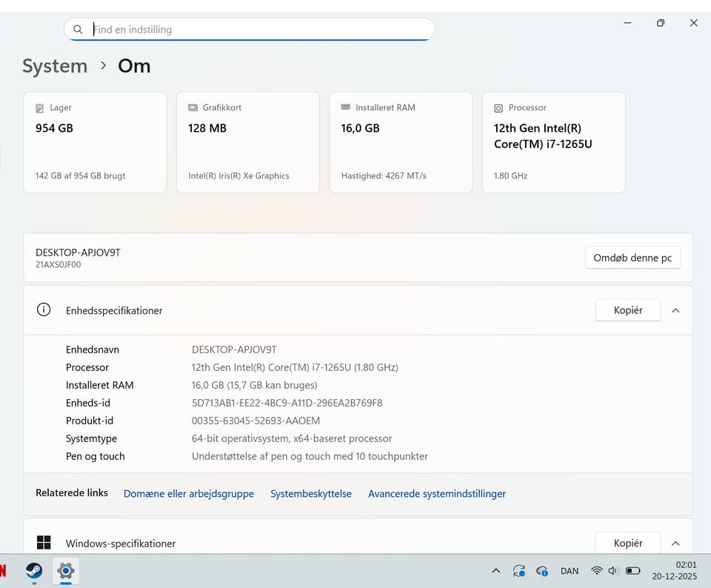The image size is (711, 588).
Task: Open Steam from the taskbar
Action: (x=34, y=571)
